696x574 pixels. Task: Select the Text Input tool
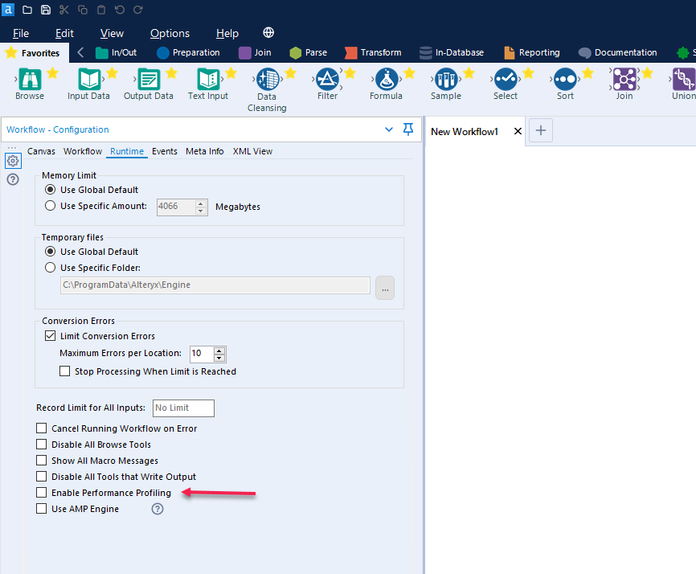point(208,80)
